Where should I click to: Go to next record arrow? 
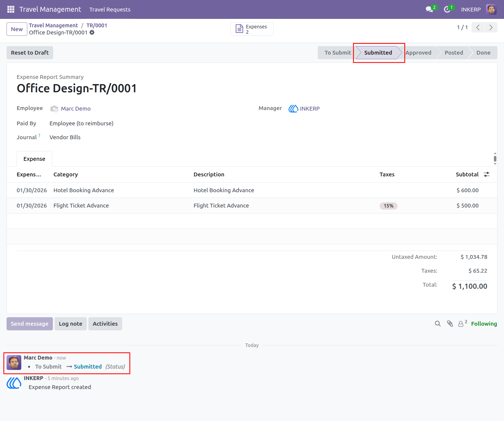coord(491,28)
